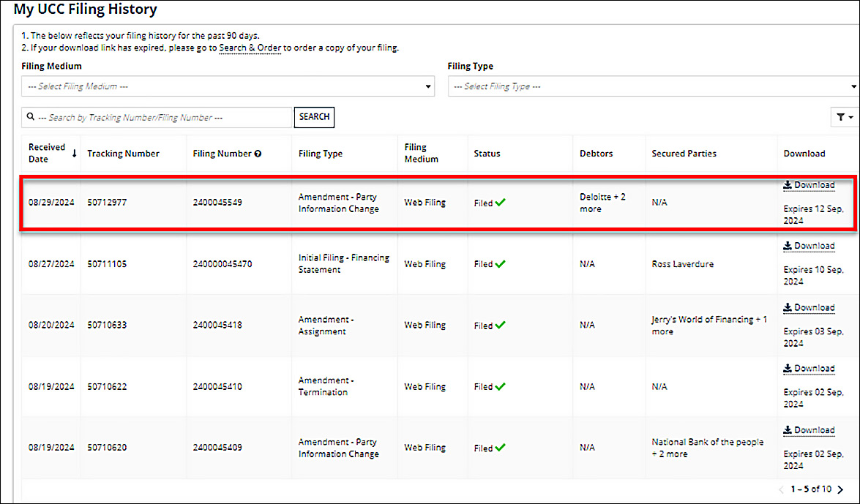
Task: Download filing 240000045470
Action: coord(809,246)
